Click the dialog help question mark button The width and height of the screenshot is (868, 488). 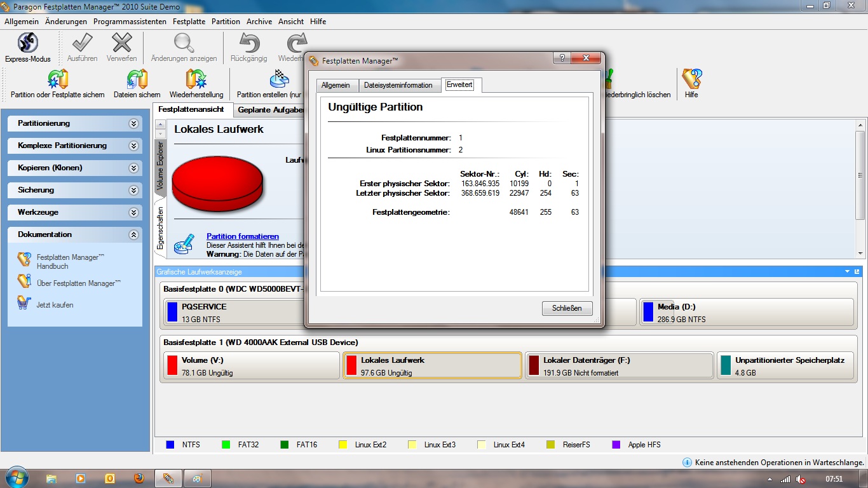(x=561, y=58)
